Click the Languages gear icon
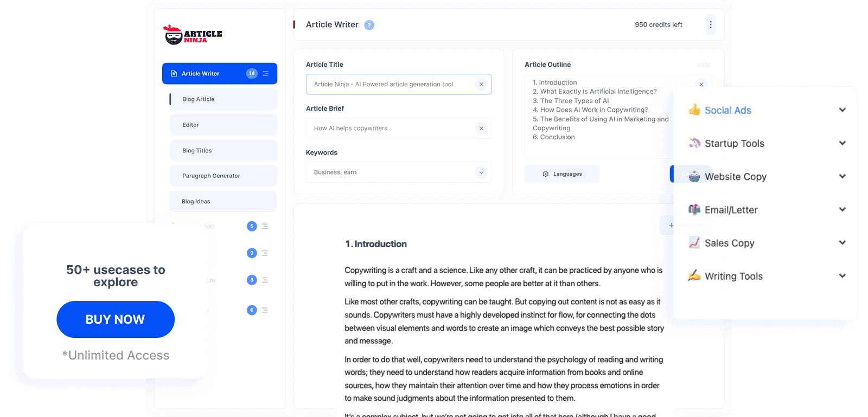 pos(546,174)
